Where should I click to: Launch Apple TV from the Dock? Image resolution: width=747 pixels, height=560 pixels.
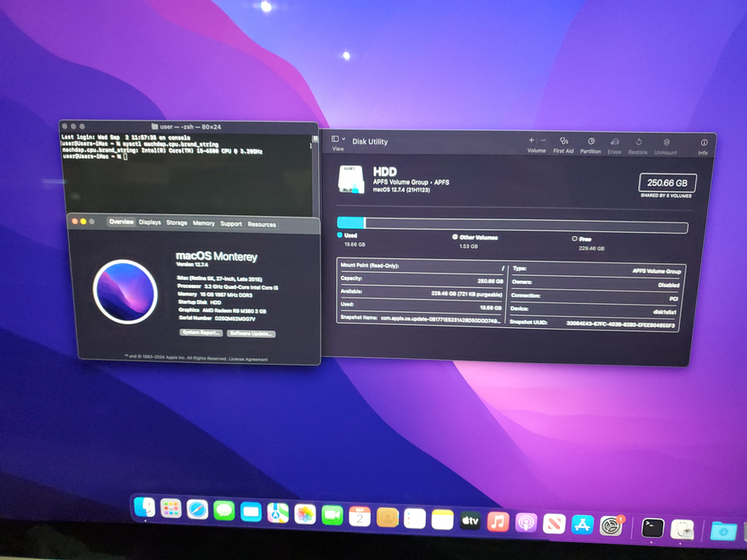coord(470,521)
